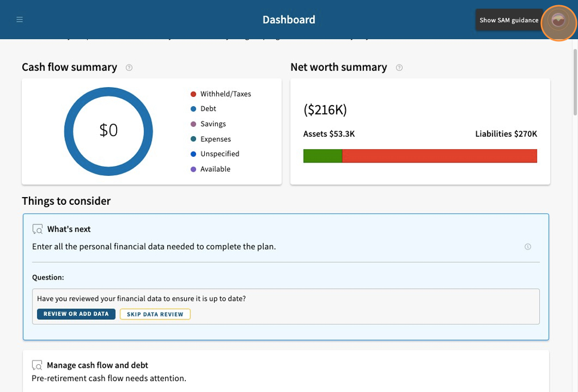The width and height of the screenshot is (578, 392).
Task: Click the page vertical scrollbar
Action: pos(575,82)
